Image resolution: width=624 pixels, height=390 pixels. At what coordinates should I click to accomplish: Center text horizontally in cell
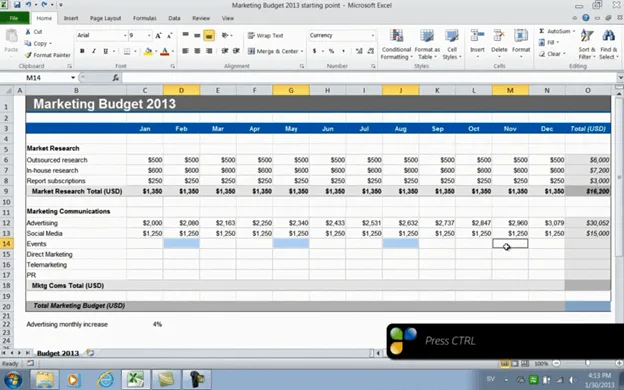pyautogui.click(x=197, y=51)
